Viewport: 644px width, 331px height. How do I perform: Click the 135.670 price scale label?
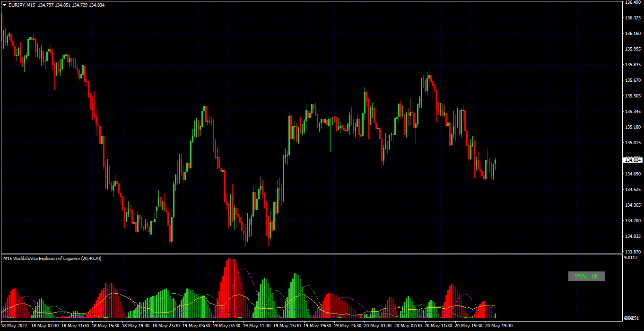[633, 80]
